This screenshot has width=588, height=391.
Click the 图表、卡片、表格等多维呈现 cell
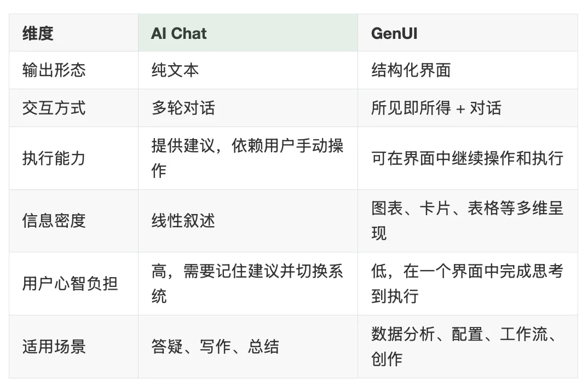pyautogui.click(x=467, y=221)
